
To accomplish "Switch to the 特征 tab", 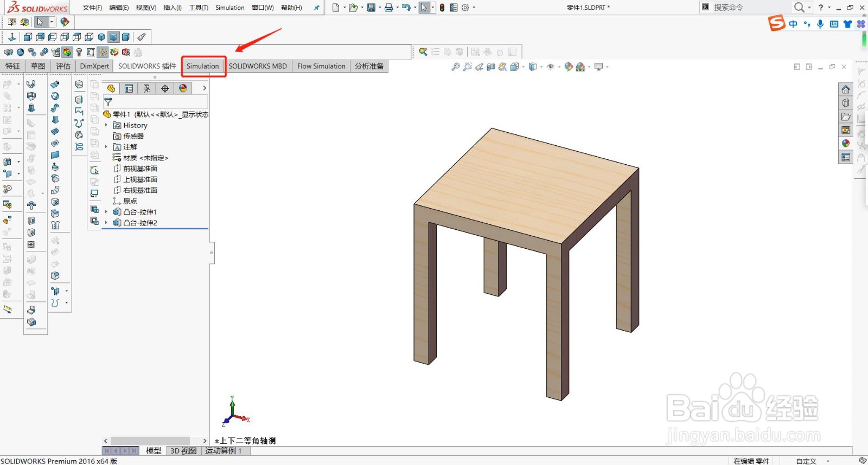I will (12, 66).
